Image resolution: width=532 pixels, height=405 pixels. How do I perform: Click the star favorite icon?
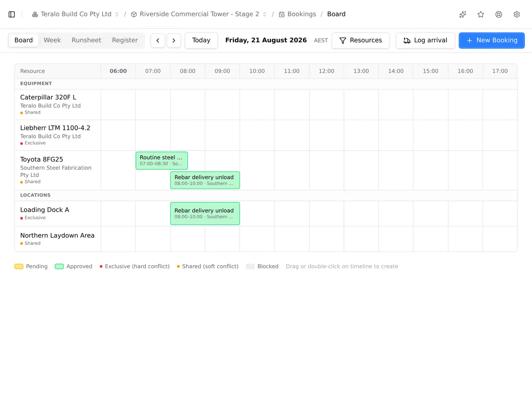(x=481, y=14)
